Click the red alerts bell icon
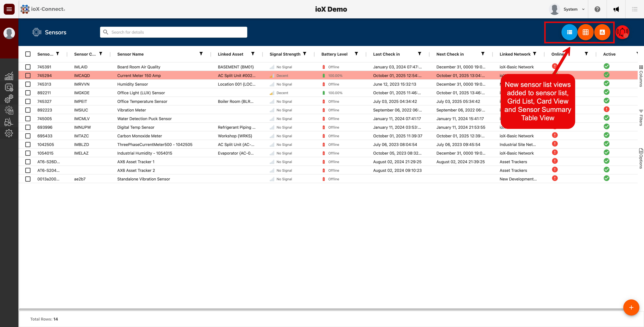 click(x=622, y=32)
